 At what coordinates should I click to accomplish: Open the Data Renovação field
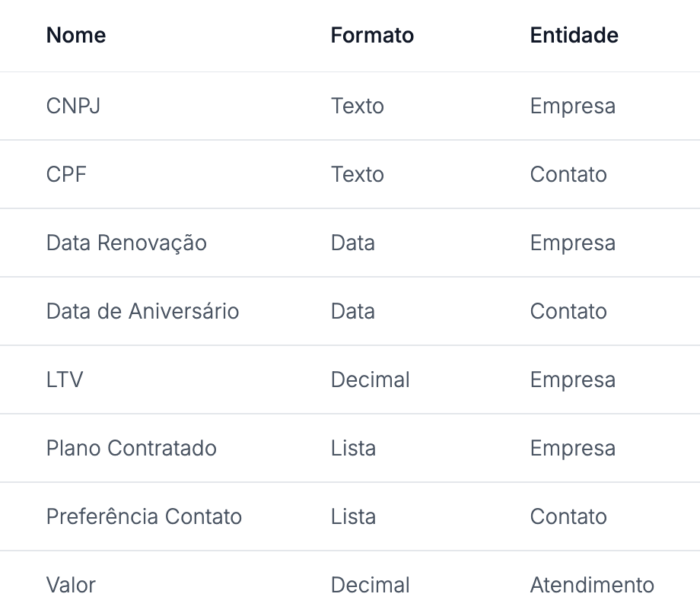click(126, 243)
